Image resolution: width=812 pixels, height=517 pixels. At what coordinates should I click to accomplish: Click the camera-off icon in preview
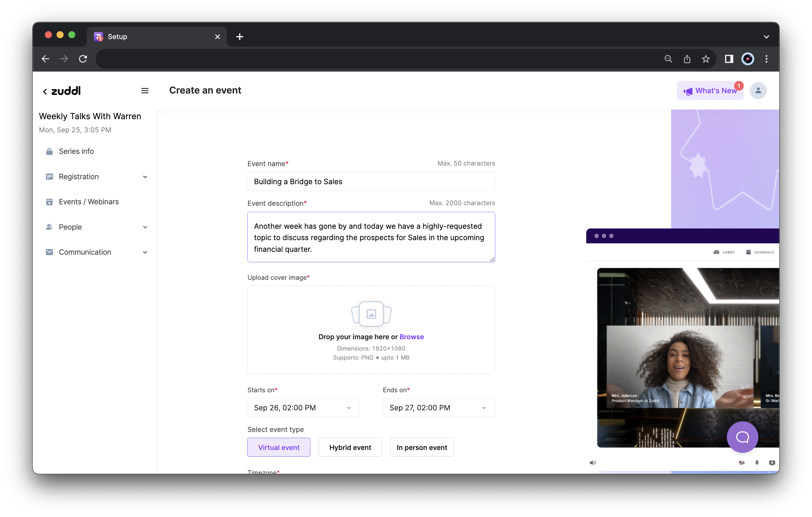pyautogui.click(x=741, y=463)
